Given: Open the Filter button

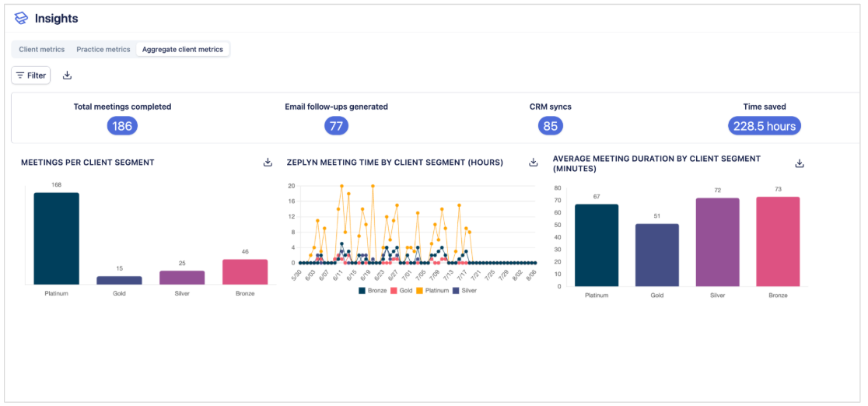Looking at the screenshot, I should click(x=31, y=75).
